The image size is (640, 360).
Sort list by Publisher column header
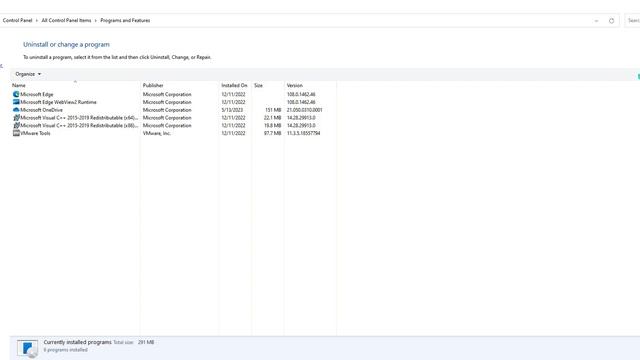click(x=153, y=85)
